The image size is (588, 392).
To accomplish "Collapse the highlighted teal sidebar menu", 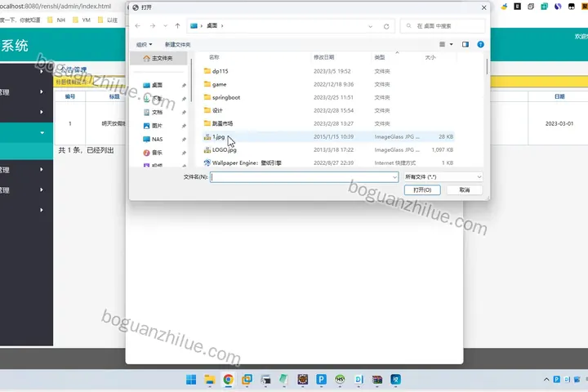I will [x=42, y=132].
